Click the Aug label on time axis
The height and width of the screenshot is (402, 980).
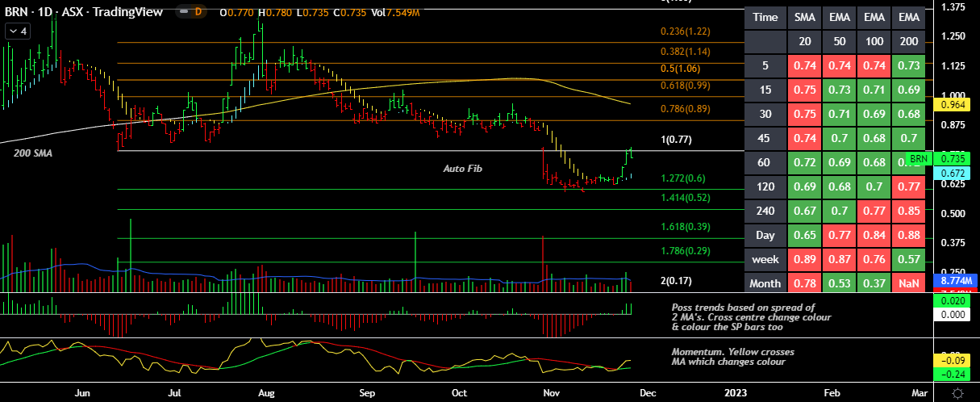click(x=266, y=393)
